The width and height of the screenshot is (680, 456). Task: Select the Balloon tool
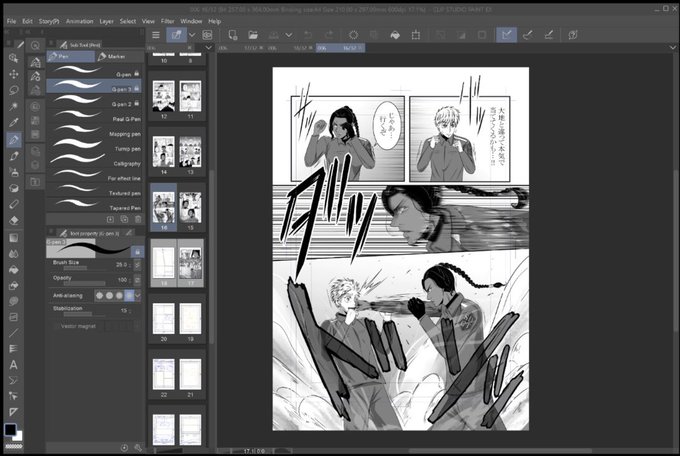(x=13, y=301)
